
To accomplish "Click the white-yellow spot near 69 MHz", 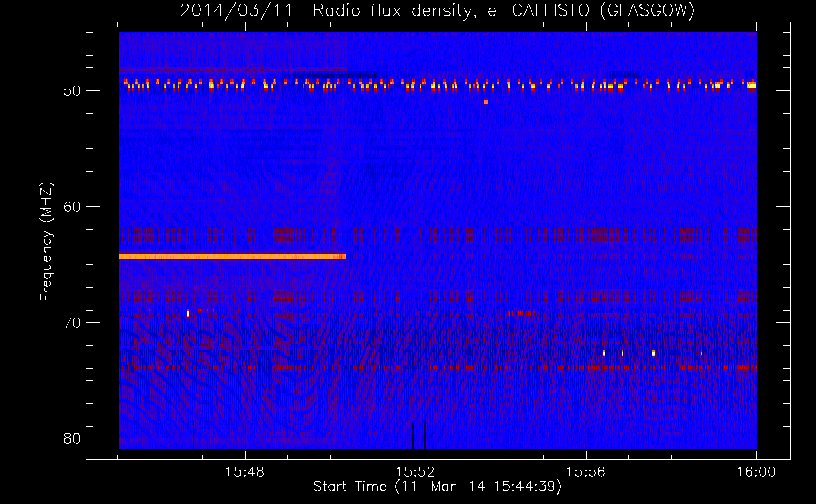I will [188, 313].
